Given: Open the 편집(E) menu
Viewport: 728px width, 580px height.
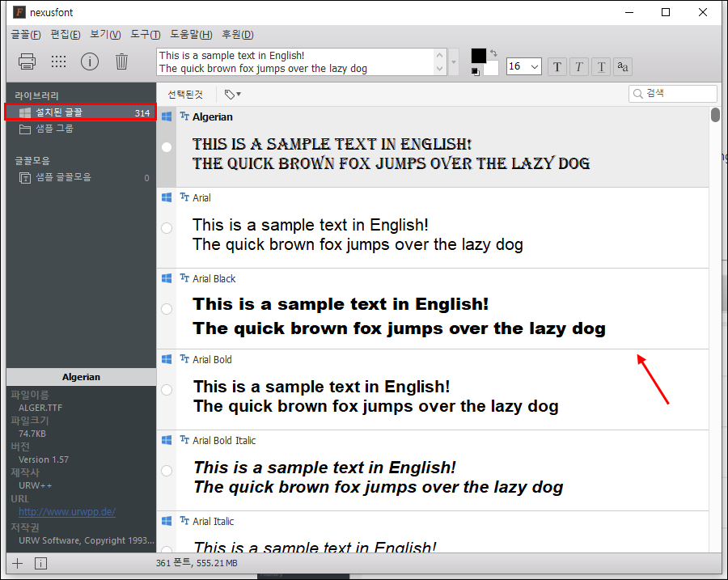Looking at the screenshot, I should coord(66,35).
